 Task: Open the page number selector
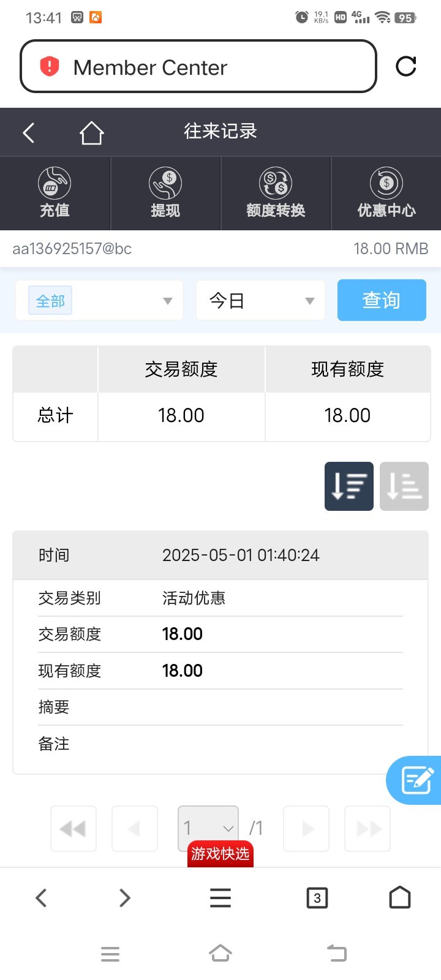208,828
